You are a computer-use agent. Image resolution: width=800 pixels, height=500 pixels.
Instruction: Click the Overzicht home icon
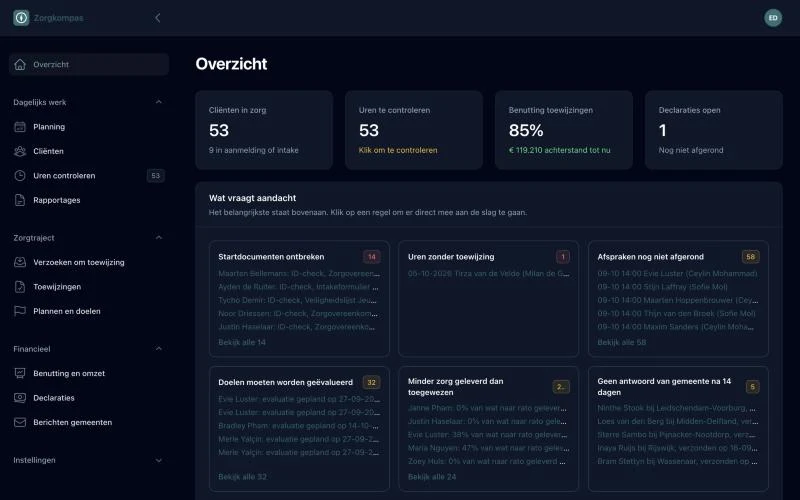[x=20, y=64]
